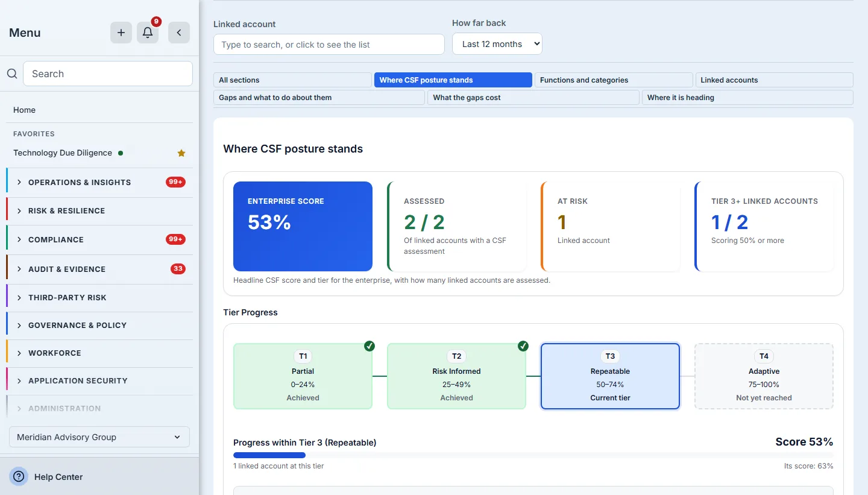Expand the Compliance menu section
Viewport: 868px width, 495px height.
pyautogui.click(x=99, y=239)
